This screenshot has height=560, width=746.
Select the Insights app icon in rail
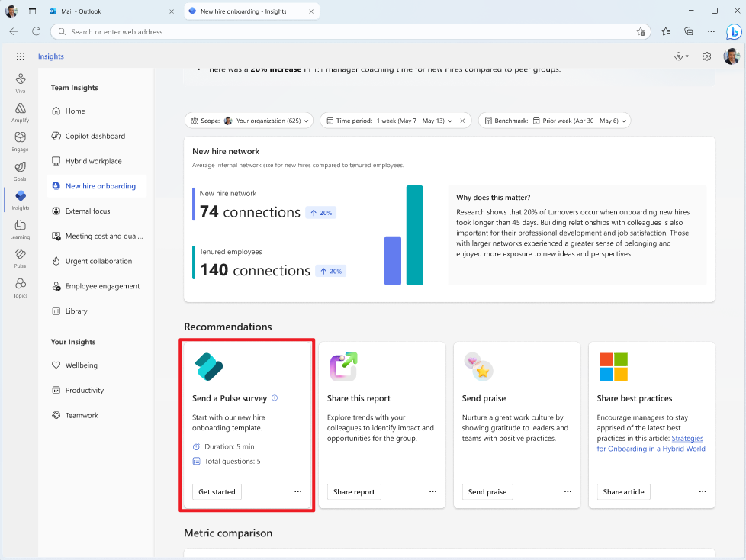coord(20,200)
